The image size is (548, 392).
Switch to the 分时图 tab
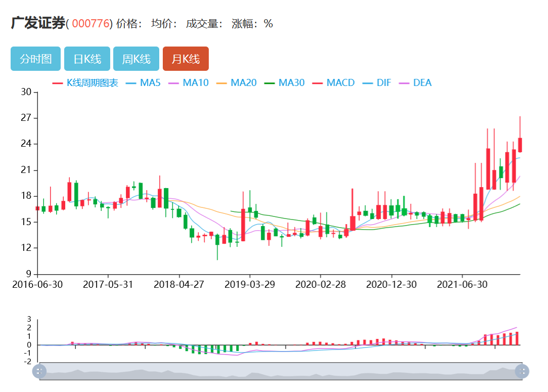(35, 59)
